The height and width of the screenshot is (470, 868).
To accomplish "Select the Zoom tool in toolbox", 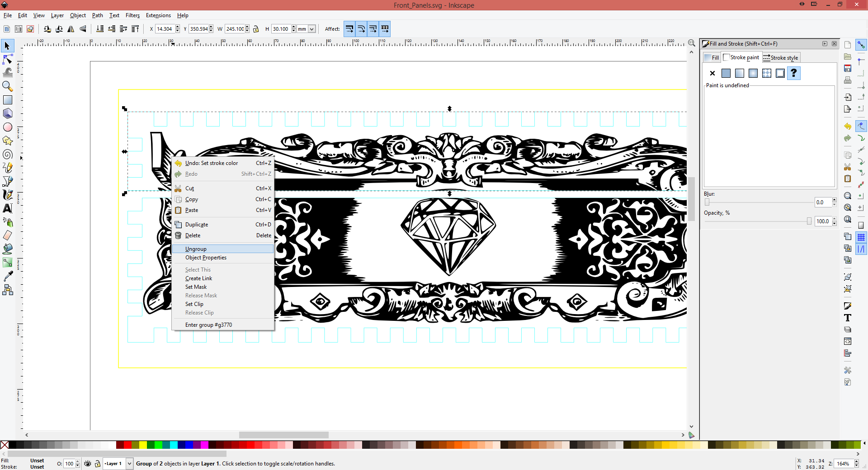I will (x=7, y=86).
